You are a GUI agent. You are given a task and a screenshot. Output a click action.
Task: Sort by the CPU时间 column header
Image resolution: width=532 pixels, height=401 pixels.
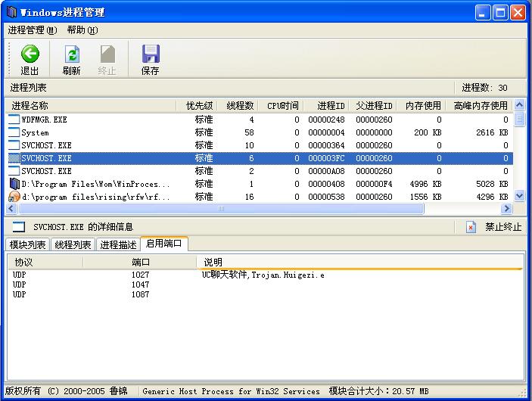click(281, 106)
